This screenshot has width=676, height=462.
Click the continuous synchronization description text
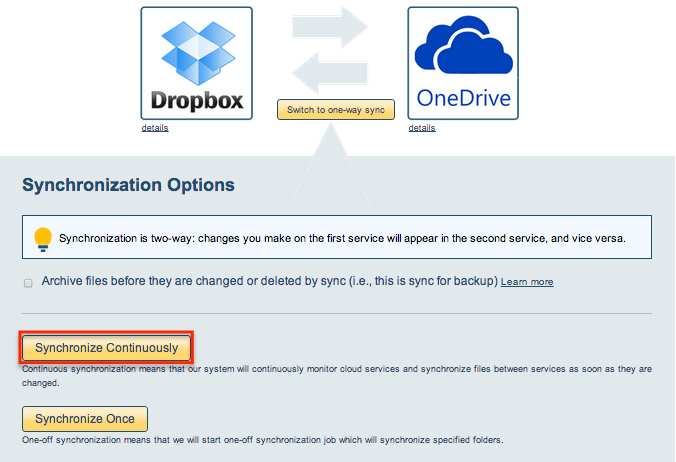coord(337,376)
